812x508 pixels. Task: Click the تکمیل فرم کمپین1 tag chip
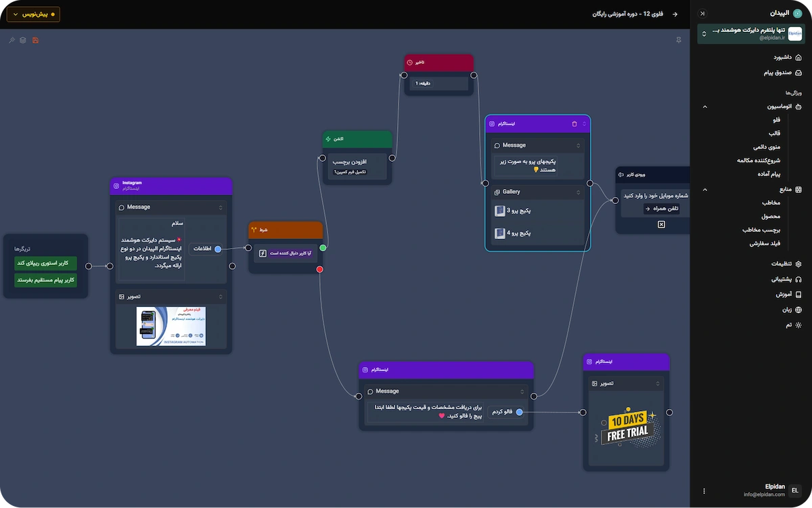click(x=350, y=172)
